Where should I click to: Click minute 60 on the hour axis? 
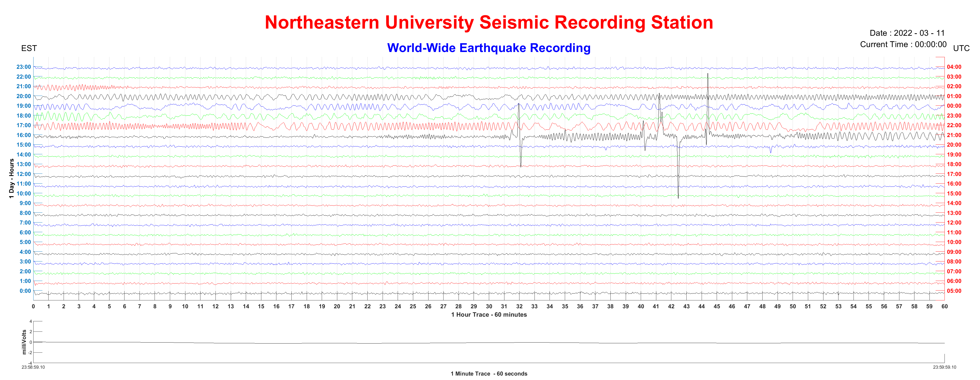pos(944,307)
